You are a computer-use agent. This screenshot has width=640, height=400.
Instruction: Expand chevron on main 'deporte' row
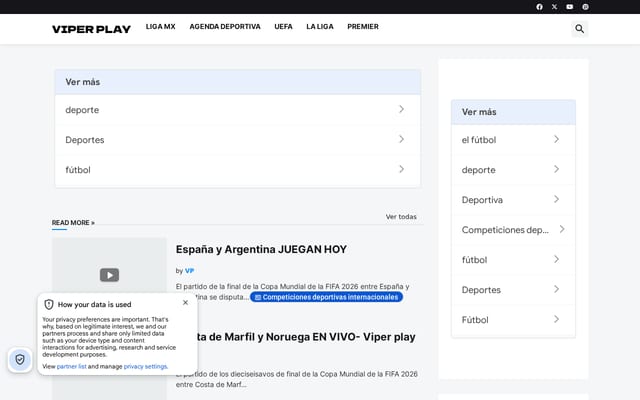402,109
